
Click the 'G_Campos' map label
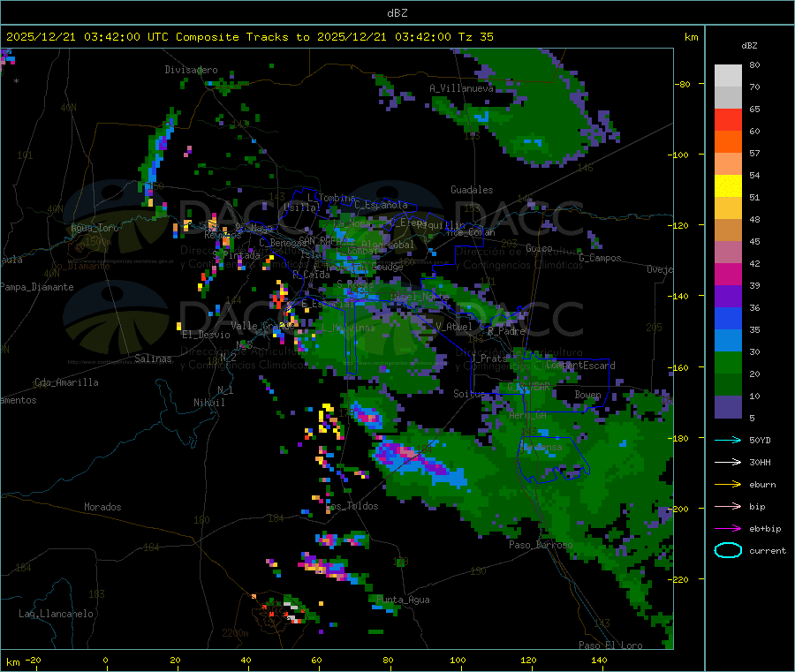pyautogui.click(x=601, y=258)
